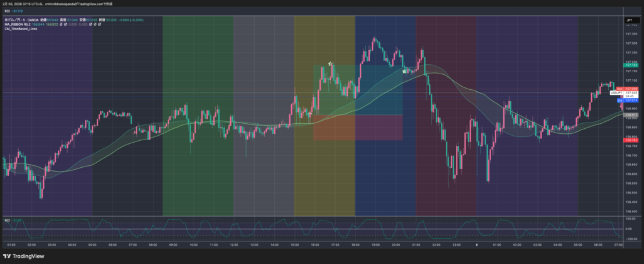Click the gray 156.917 price tag
Viewport: 644px width, 264px height.
coord(631,115)
